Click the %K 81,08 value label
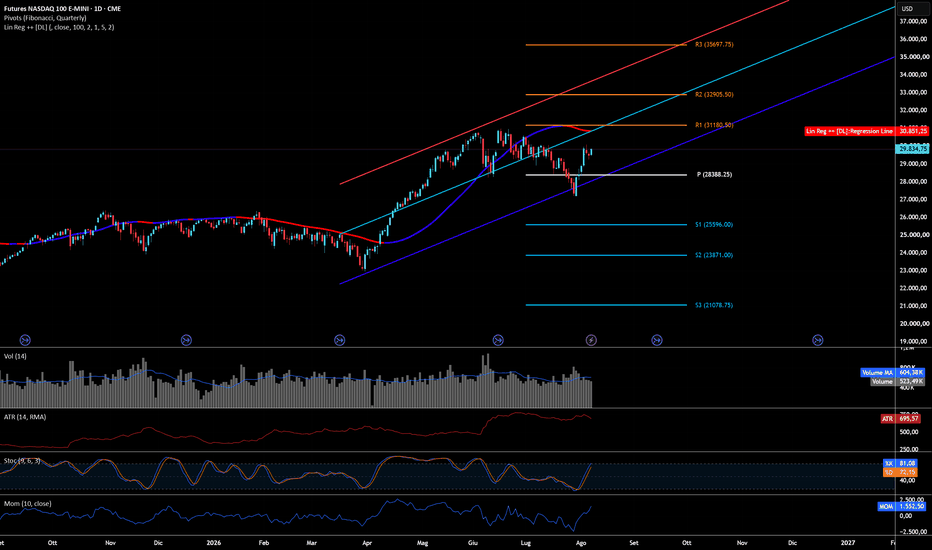This screenshot has height=550, width=932. pyautogui.click(x=900, y=463)
